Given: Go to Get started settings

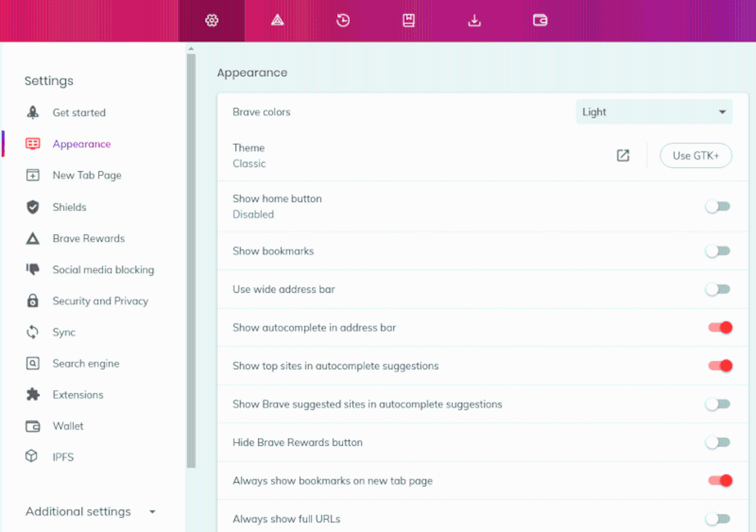Looking at the screenshot, I should pyautogui.click(x=79, y=113).
